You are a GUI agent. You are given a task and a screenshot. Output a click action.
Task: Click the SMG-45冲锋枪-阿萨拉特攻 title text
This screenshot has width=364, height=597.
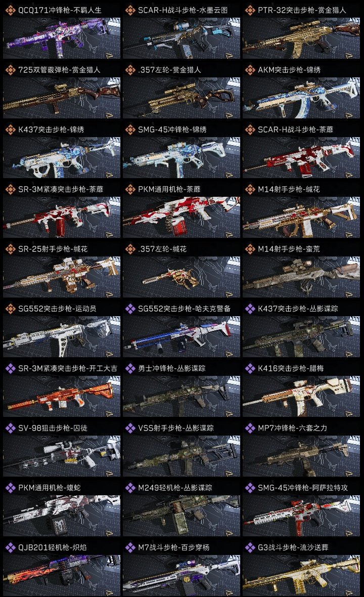[x=303, y=488]
